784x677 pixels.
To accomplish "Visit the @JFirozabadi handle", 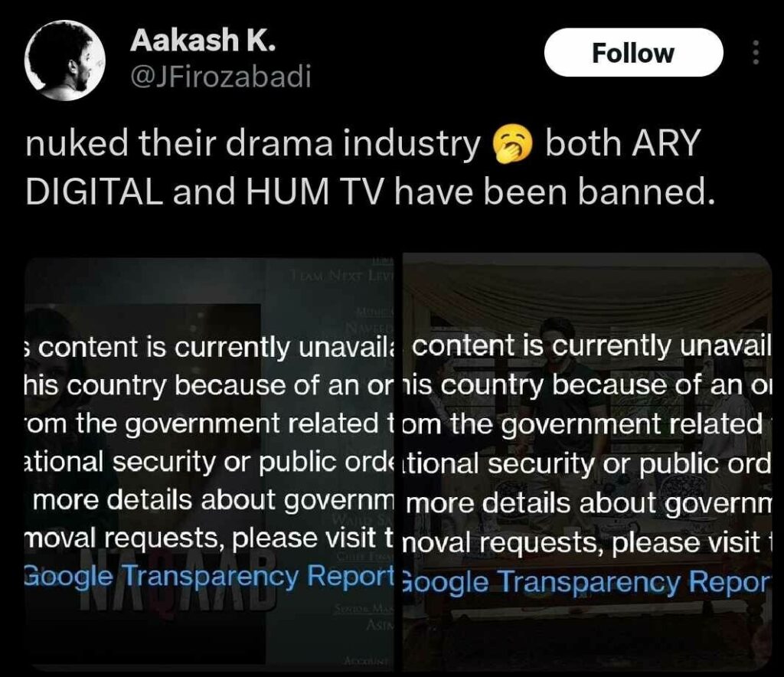I will coord(220,77).
